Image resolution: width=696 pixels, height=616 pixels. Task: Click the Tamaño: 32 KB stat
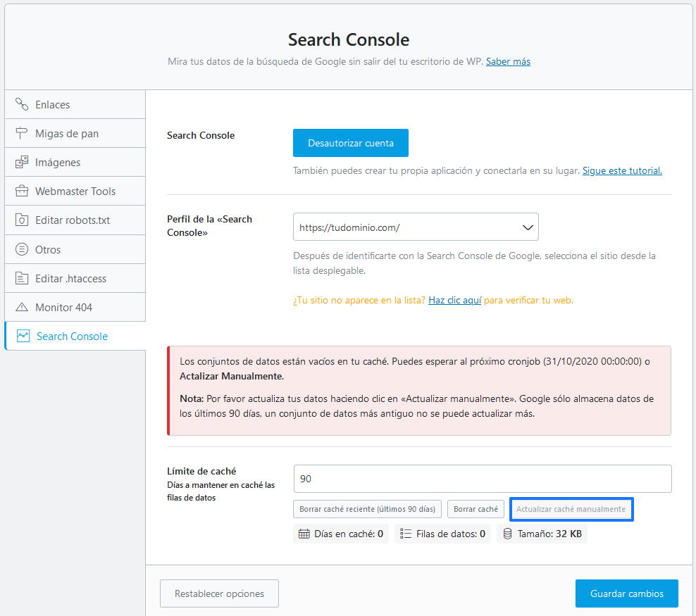[542, 534]
